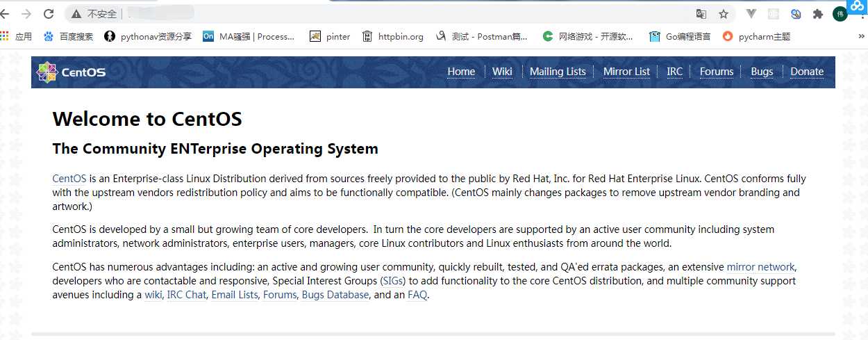Bookmark this page with the star icon
This screenshot has width=868, height=340.
[724, 14]
